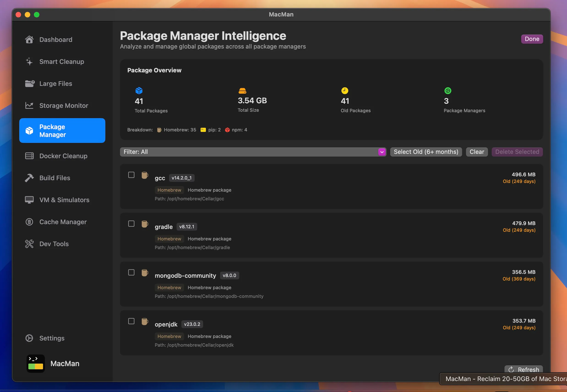
Task: Click the v23.0.2 version badge
Action: point(192,324)
